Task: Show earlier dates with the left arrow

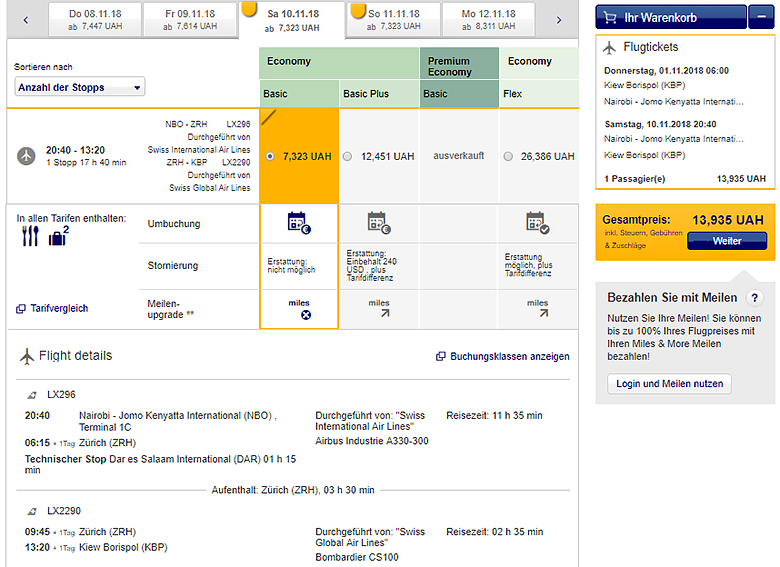Action: click(26, 19)
